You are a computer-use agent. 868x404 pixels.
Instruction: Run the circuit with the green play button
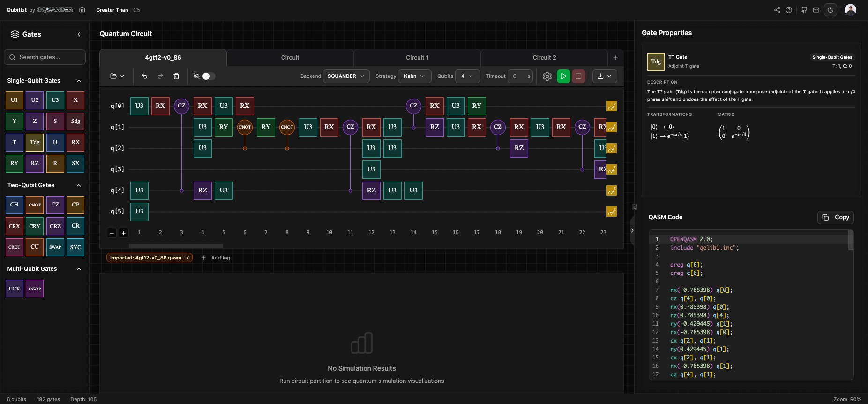tap(563, 76)
